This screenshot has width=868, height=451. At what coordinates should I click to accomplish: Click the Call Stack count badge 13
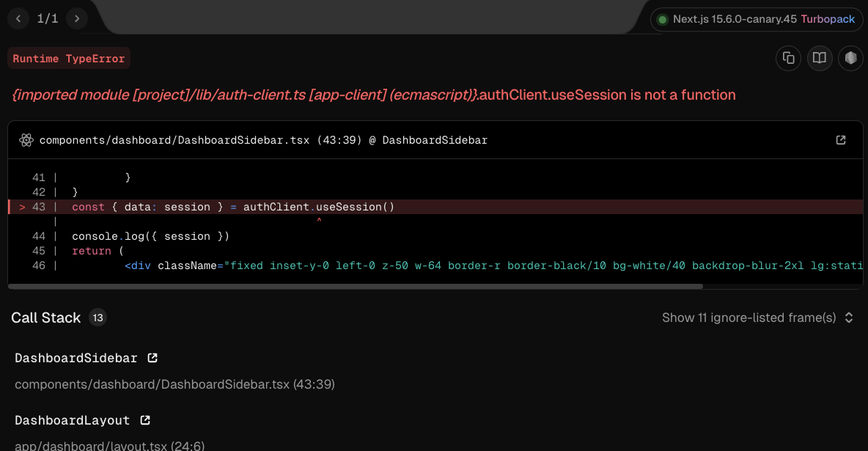(98, 318)
